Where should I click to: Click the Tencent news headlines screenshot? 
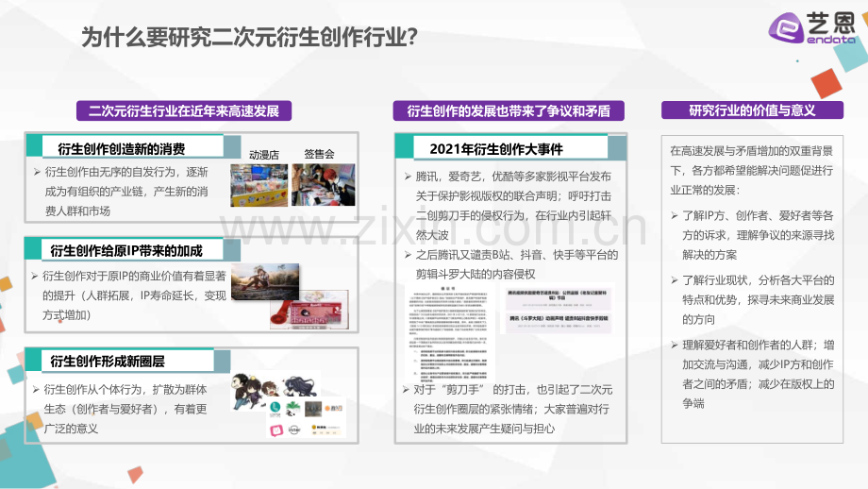click(x=558, y=309)
